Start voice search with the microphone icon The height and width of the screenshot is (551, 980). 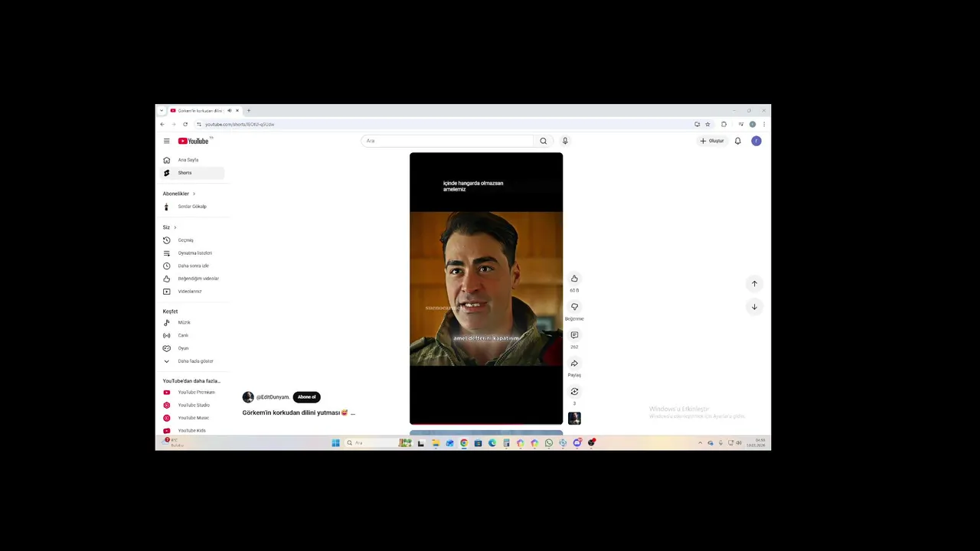click(565, 141)
